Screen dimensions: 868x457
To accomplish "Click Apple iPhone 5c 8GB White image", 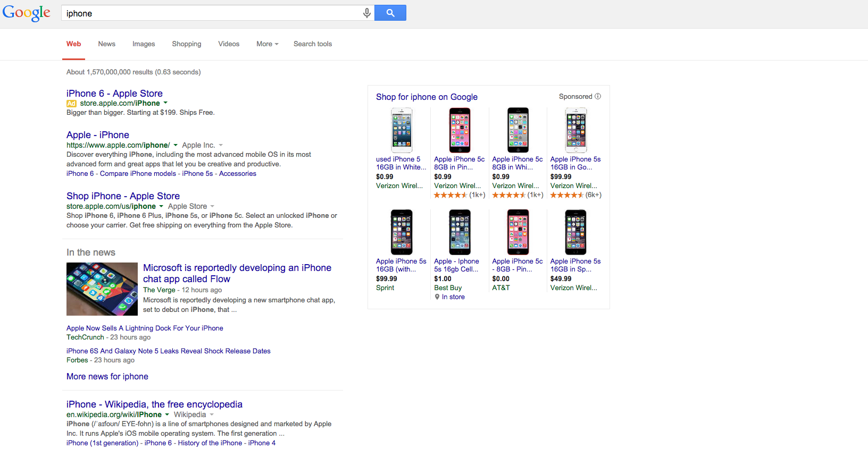I will tap(518, 130).
